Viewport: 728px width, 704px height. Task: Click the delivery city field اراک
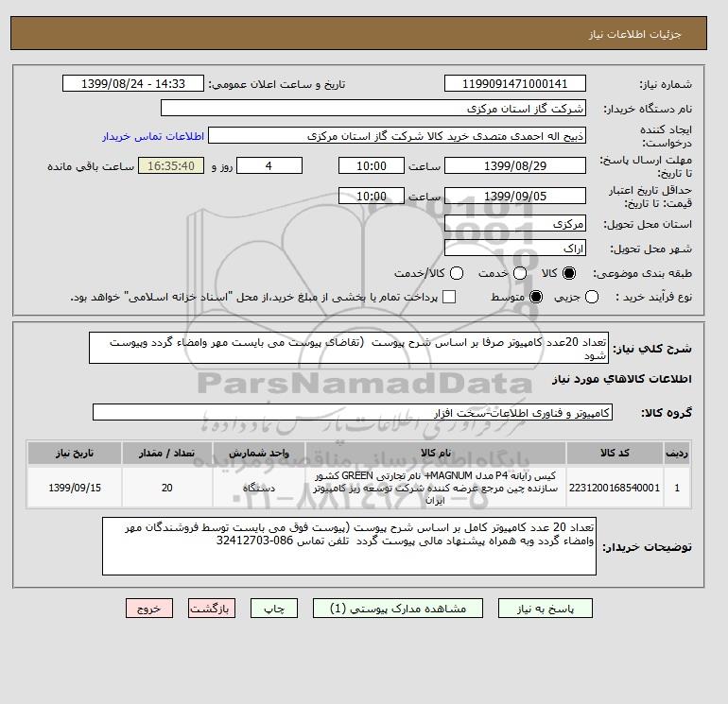coord(515,249)
